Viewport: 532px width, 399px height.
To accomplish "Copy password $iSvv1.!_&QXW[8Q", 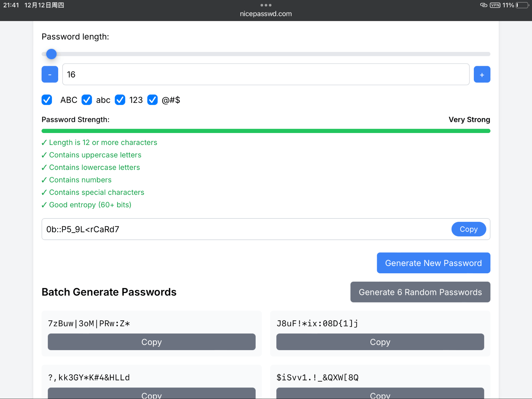I will [x=380, y=393].
